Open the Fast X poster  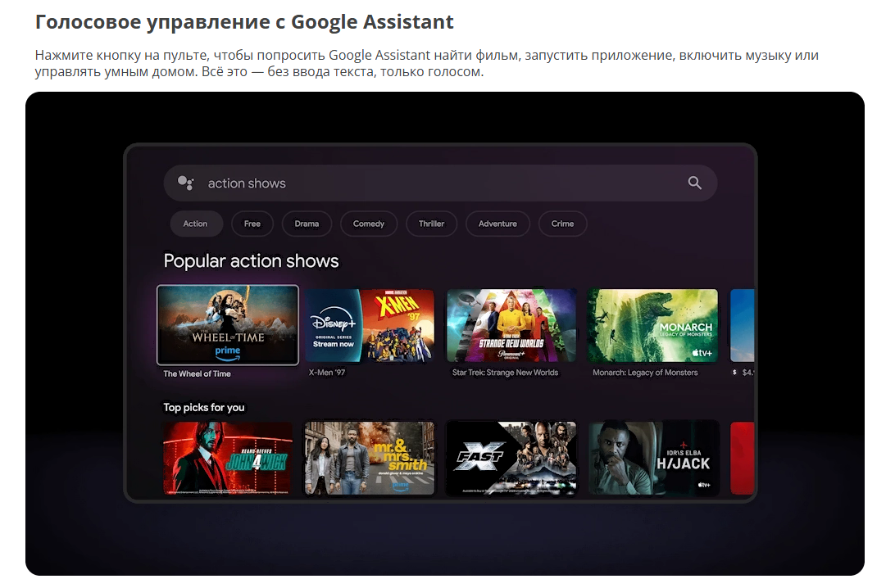click(x=511, y=458)
